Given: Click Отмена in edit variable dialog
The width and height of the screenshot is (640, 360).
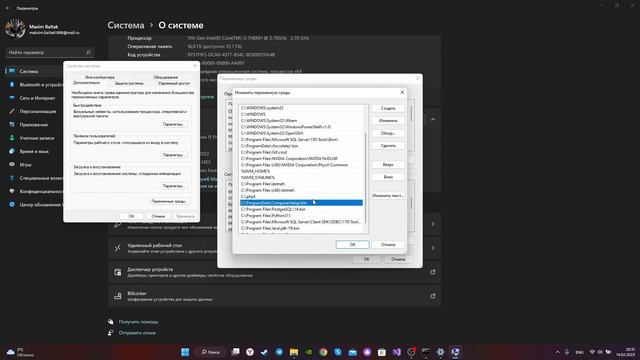Looking at the screenshot, I should coord(388,244).
